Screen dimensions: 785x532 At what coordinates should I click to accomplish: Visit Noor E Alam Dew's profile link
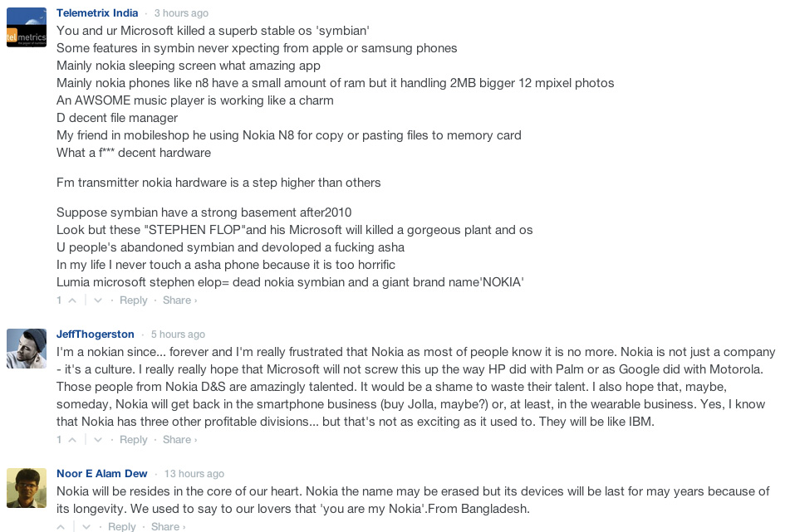[101, 474]
